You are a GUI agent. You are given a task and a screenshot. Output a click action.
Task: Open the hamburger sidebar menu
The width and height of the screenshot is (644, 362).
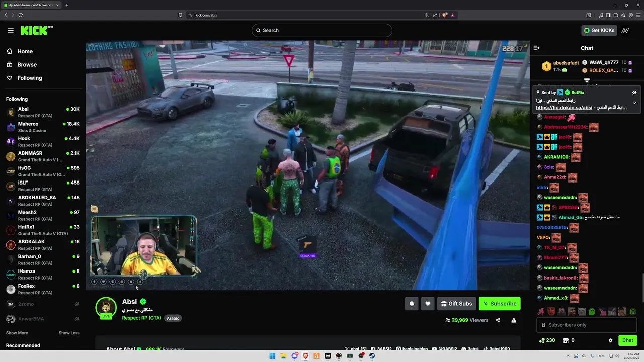point(11,30)
